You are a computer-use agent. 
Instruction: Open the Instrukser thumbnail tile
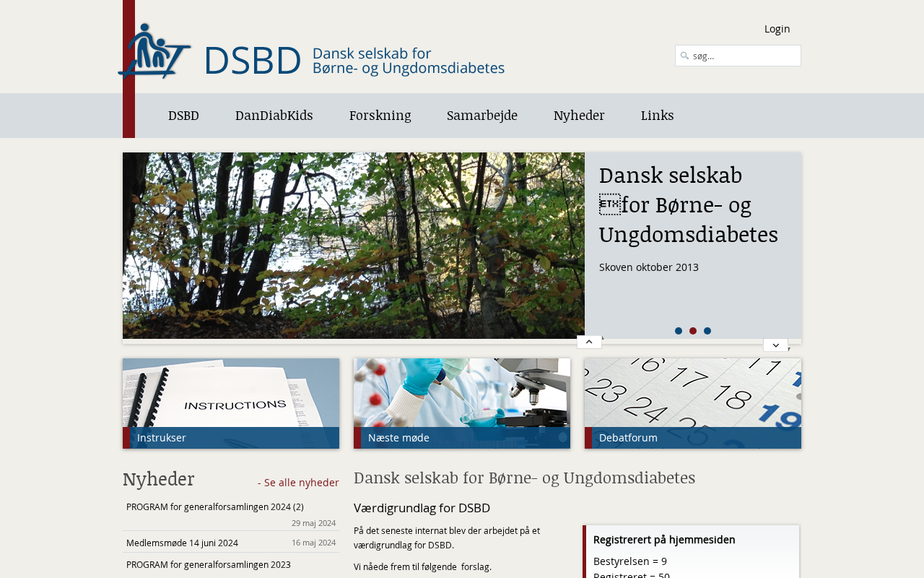tap(231, 403)
